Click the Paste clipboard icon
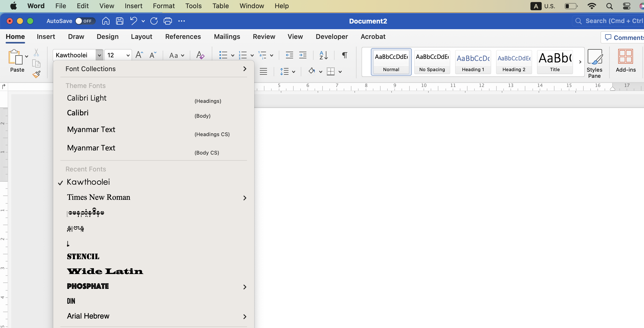The height and width of the screenshot is (328, 644). coord(15,57)
